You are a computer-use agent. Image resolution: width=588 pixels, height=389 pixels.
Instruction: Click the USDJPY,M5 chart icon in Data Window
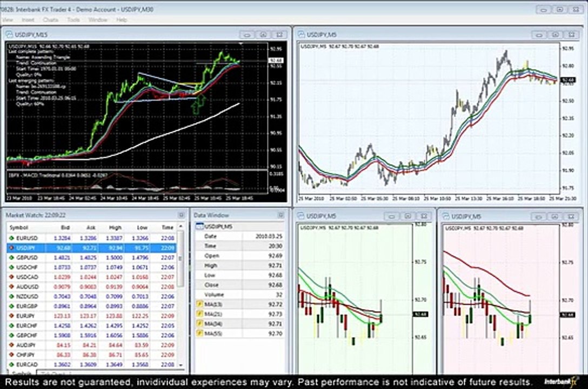point(200,226)
